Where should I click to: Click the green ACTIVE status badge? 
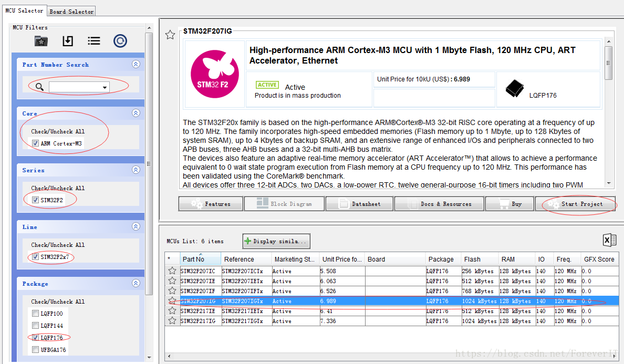pyautogui.click(x=267, y=85)
